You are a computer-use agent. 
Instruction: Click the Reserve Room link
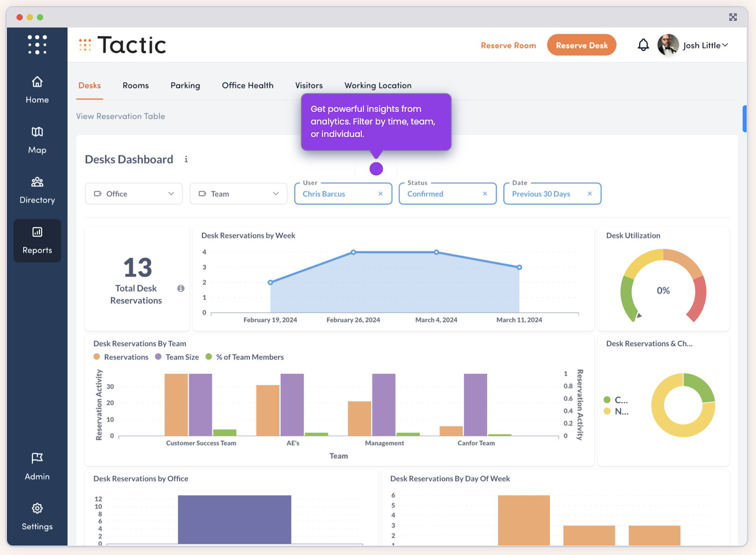(508, 45)
